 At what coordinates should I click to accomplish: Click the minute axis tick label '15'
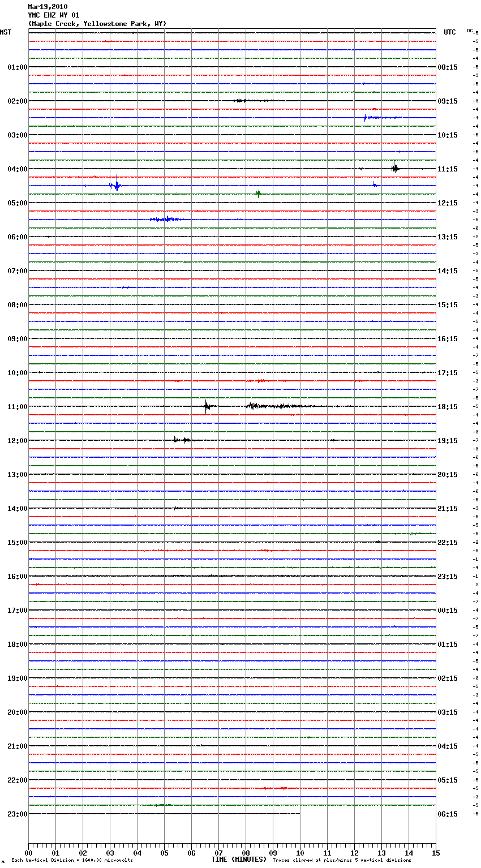tap(436, 853)
